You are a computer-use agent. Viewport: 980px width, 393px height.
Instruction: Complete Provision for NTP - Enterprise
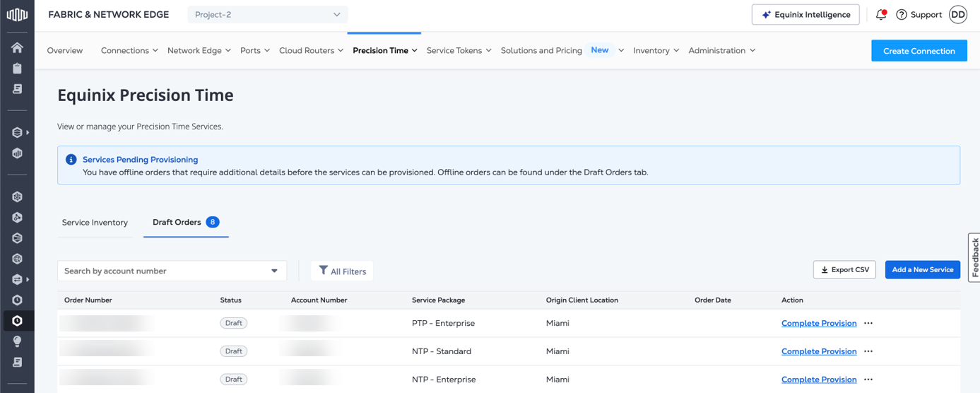[819, 380]
